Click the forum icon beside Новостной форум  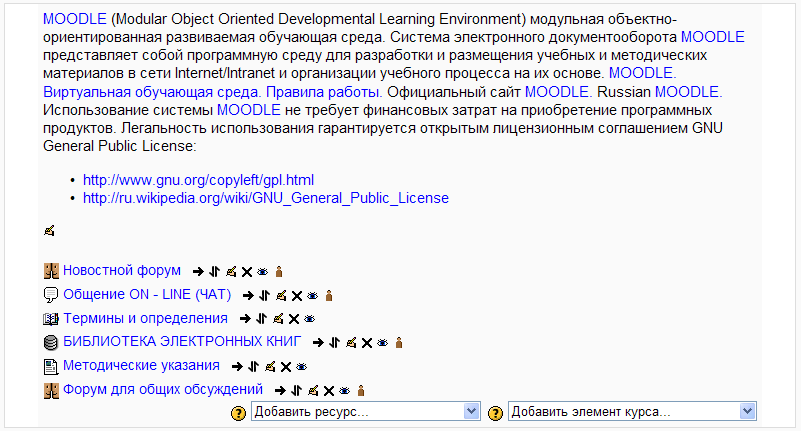click(x=51, y=271)
